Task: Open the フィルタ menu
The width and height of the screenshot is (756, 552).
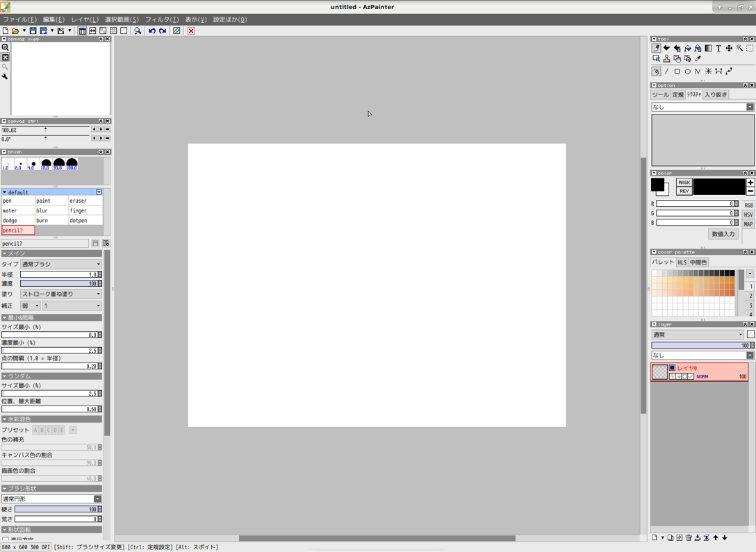Action: click(161, 19)
